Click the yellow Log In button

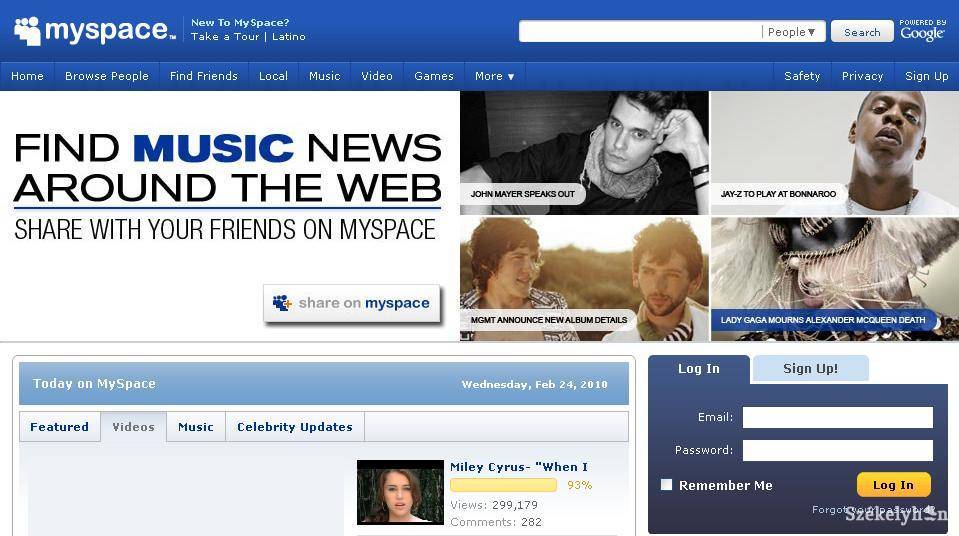click(x=893, y=485)
